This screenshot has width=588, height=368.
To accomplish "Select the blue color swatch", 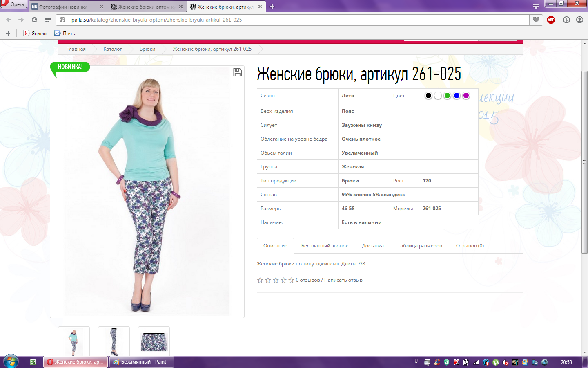I will click(x=457, y=96).
